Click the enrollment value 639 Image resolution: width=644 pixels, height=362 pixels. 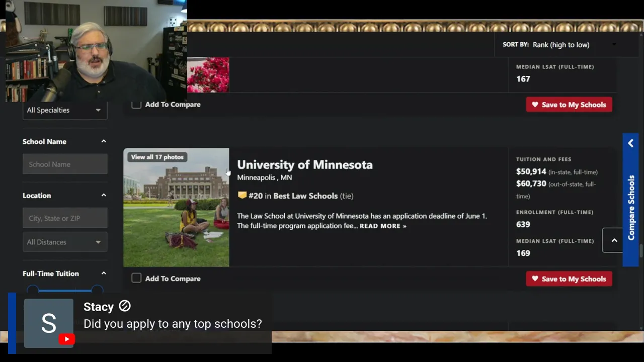(523, 224)
